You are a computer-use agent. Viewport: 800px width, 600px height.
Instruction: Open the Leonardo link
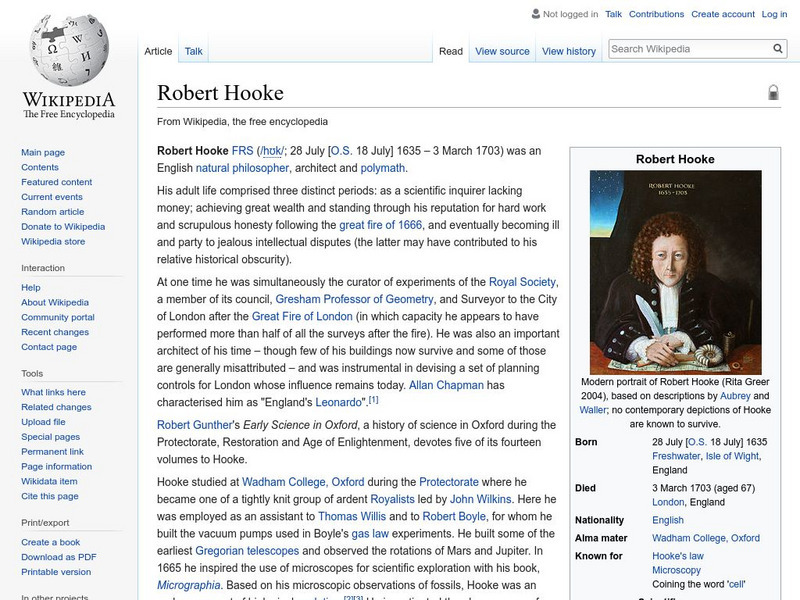[338, 402]
